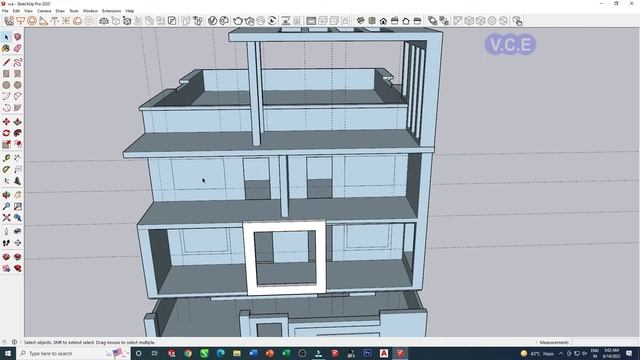Select the Position Camera tool
Viewport: 640px width, 360px height.
tap(6, 231)
